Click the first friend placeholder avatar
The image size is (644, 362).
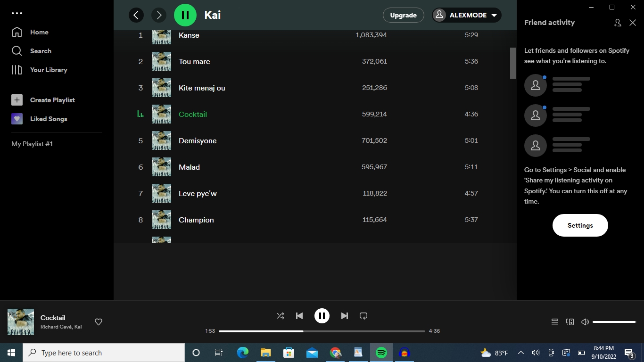(x=536, y=85)
